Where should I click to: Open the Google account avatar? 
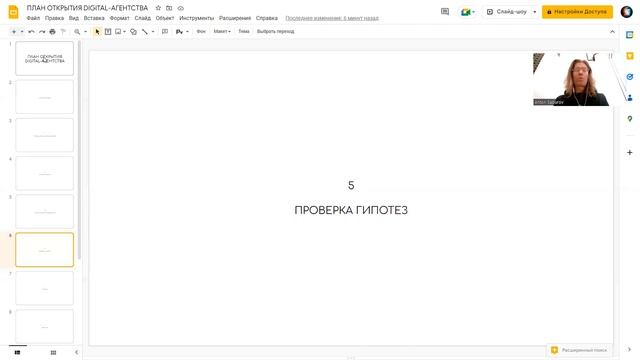click(627, 12)
